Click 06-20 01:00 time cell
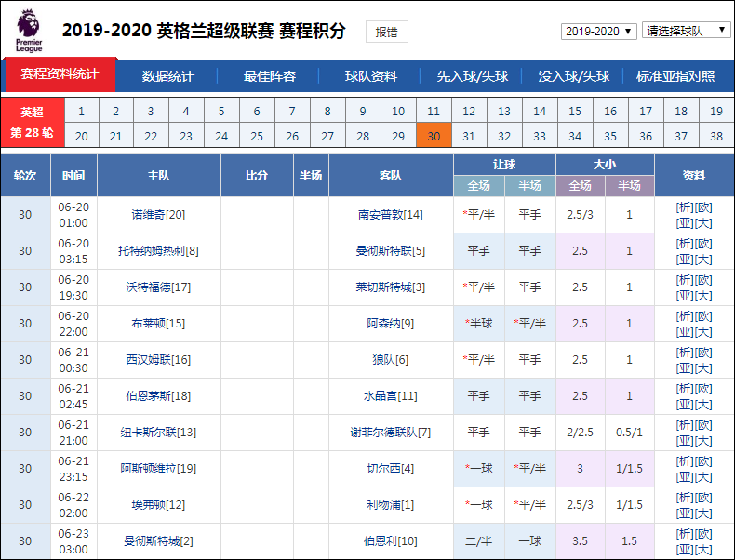Viewport: 735px width, 560px height. click(73, 215)
